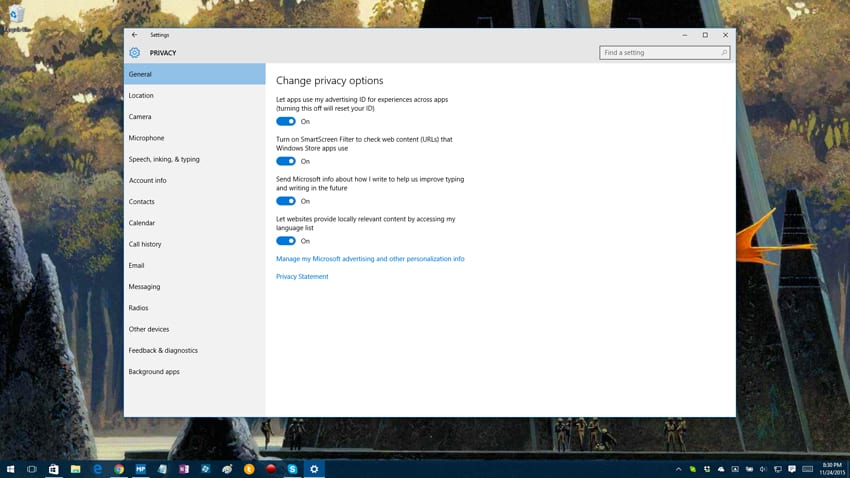Viewport: 850px width, 478px height.
Task: Open Account info privacy settings
Action: (x=195, y=180)
